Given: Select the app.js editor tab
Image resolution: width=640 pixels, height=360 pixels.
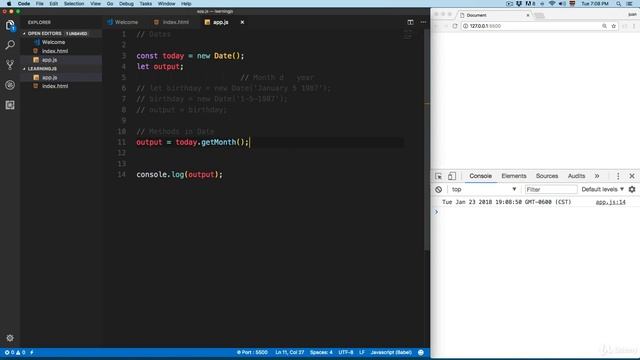Looking at the screenshot, I should (221, 22).
